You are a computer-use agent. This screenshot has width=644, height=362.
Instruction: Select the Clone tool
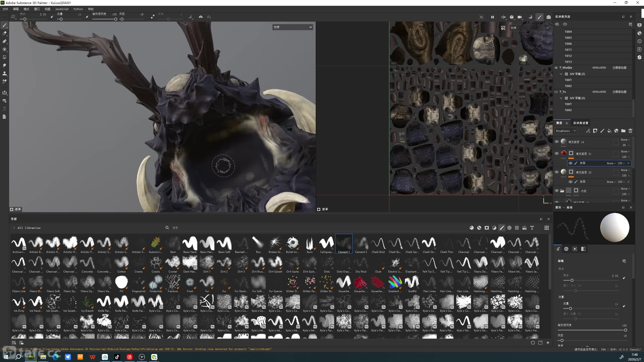click(5, 73)
